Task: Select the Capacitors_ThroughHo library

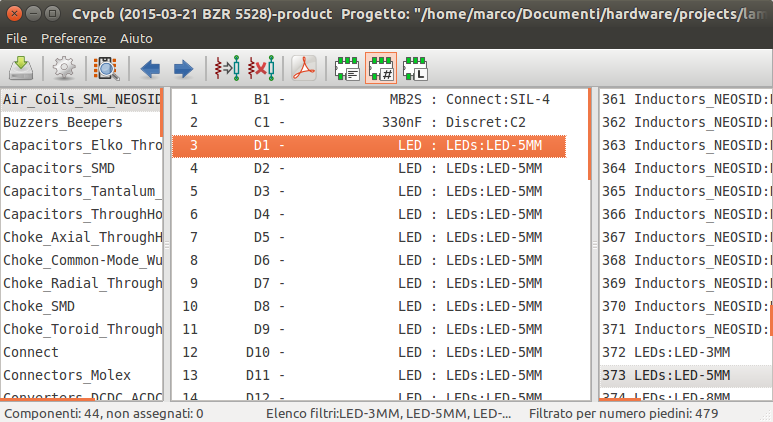Action: tap(81, 214)
